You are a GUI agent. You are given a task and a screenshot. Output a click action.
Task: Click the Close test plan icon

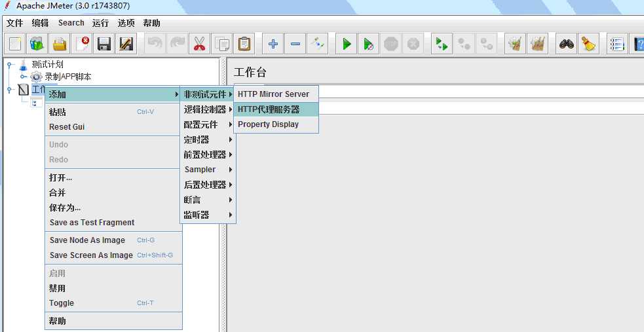click(82, 43)
